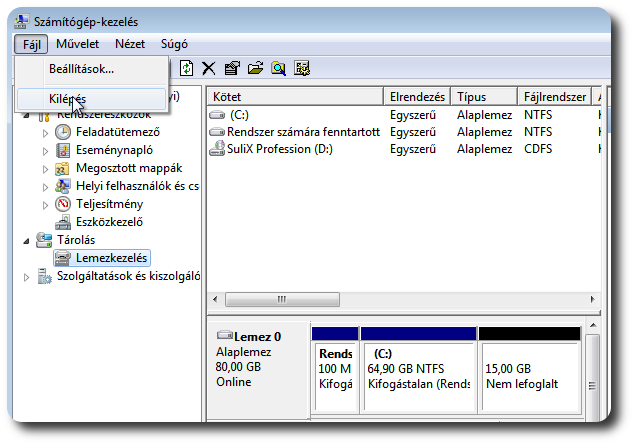This screenshot has height=445, width=634.
Task: Click the Feladatütemező clock icon
Action: point(63,132)
